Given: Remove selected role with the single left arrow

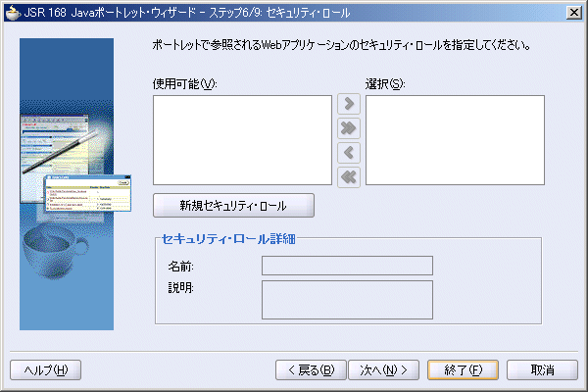Looking at the screenshot, I should (349, 153).
